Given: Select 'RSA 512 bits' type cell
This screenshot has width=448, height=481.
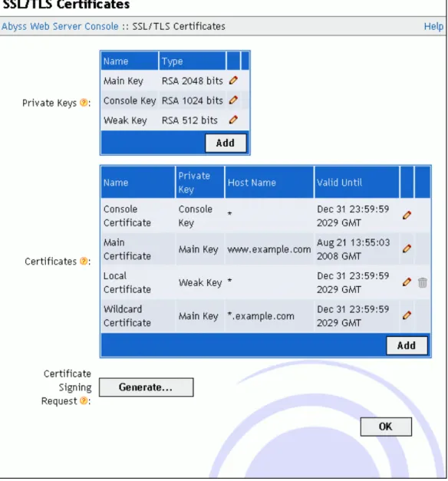Looking at the screenshot, I should [x=189, y=120].
